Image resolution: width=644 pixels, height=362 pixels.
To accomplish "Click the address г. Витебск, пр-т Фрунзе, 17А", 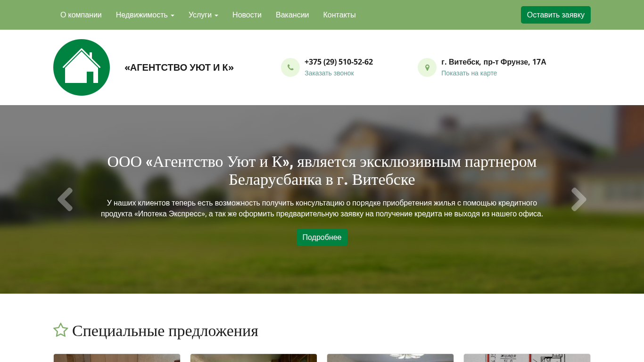I will [494, 62].
